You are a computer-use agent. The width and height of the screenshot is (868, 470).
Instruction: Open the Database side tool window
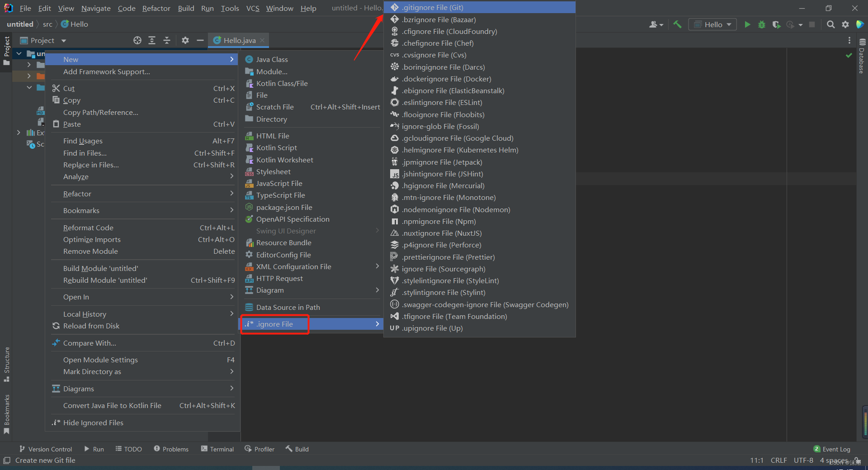coord(862,56)
